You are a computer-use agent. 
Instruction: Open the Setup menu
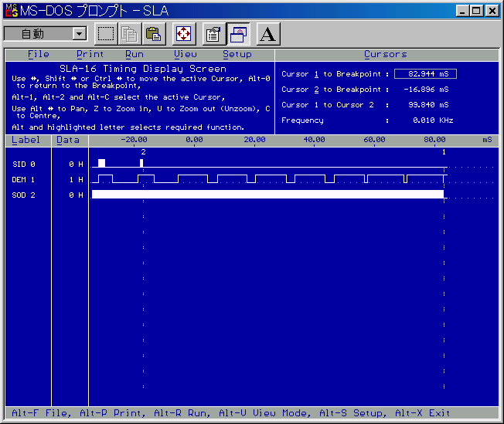coord(237,55)
